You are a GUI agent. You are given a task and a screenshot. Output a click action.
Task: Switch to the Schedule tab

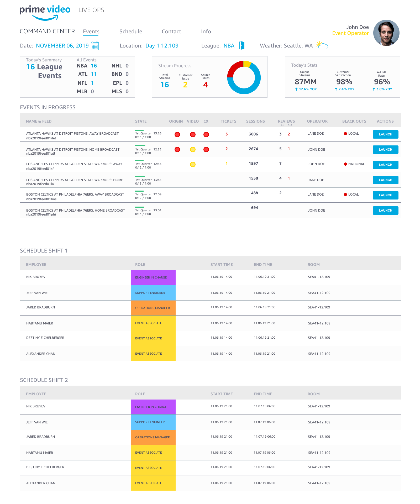131,31
